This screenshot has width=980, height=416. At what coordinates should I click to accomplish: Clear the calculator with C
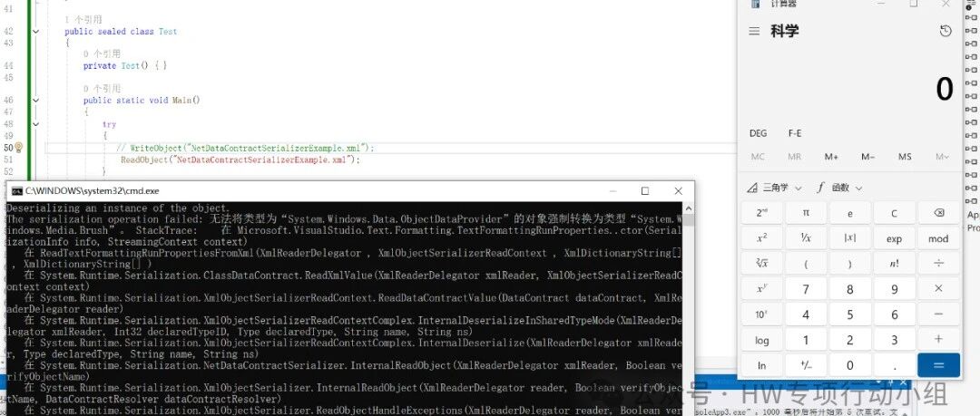coord(894,213)
